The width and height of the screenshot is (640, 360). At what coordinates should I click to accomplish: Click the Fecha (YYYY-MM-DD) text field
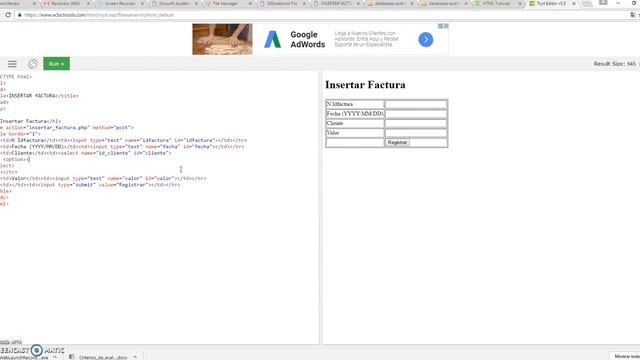click(x=416, y=114)
